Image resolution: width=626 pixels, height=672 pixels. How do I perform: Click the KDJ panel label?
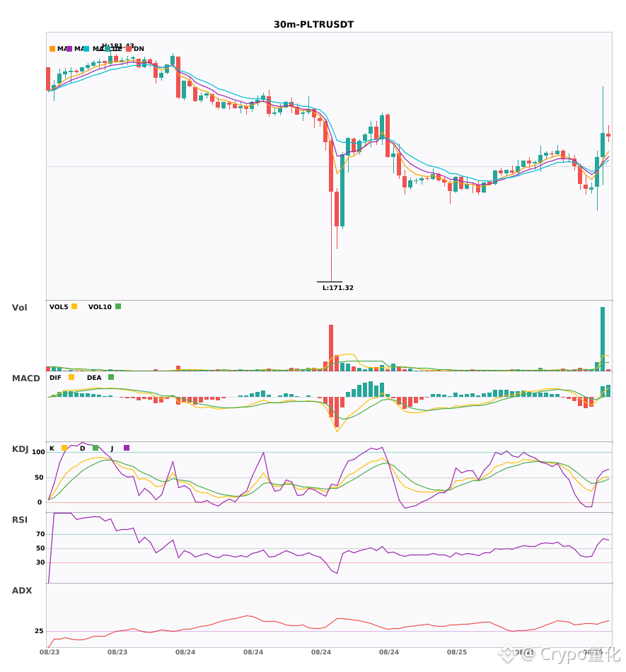point(20,449)
